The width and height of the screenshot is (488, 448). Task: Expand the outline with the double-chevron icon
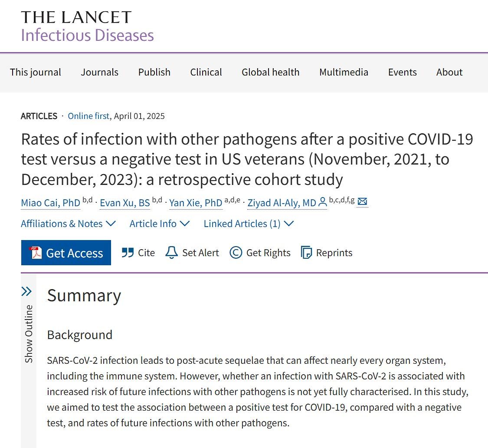click(x=27, y=291)
